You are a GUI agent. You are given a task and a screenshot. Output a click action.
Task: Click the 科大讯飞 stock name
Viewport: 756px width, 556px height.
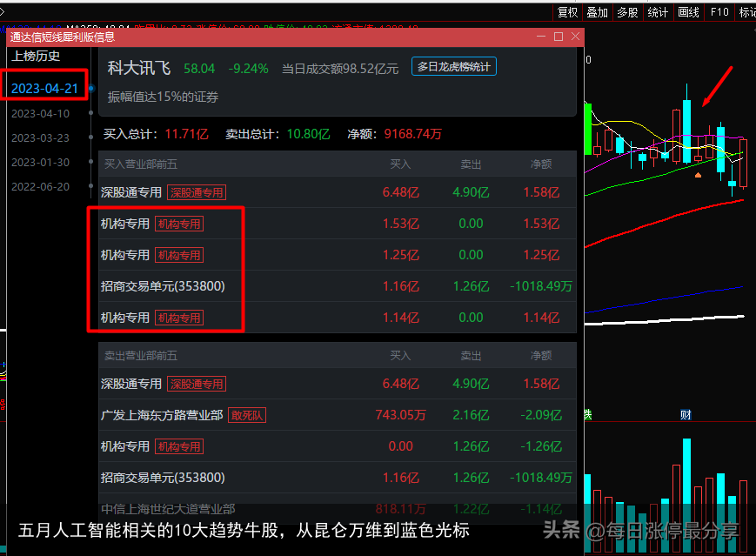click(139, 68)
